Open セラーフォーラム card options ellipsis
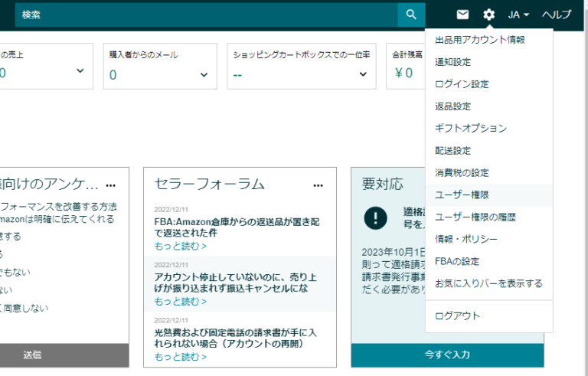 (x=318, y=185)
